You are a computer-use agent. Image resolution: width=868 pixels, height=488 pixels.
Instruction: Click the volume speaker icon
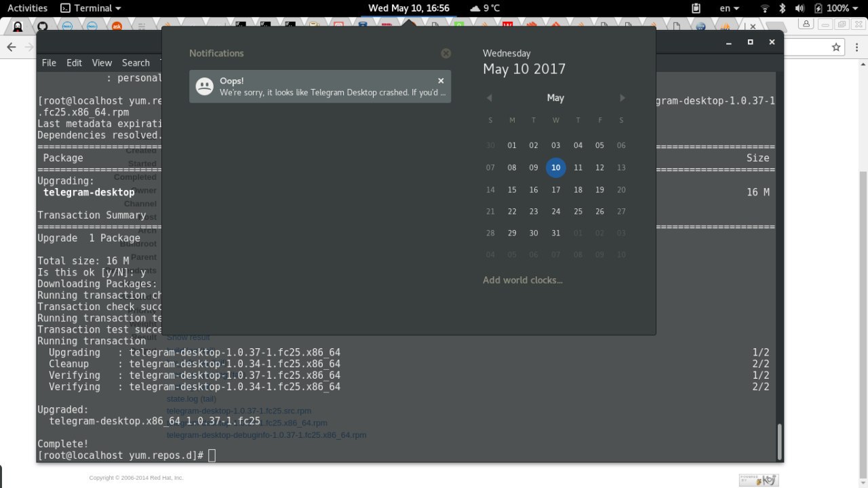click(x=799, y=8)
